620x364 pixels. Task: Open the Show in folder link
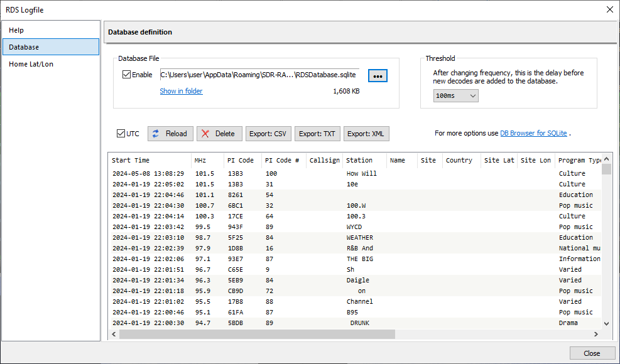(181, 91)
